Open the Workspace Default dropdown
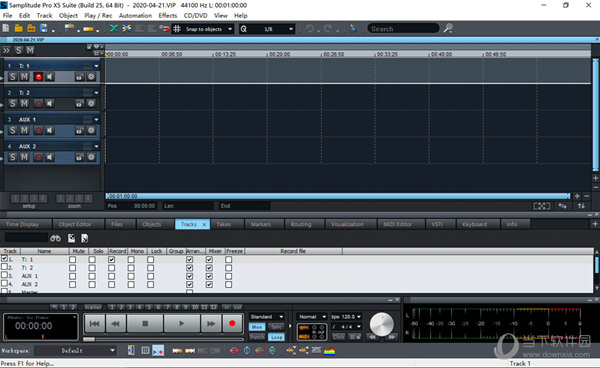Screen dimensions: 600x368 75,350
